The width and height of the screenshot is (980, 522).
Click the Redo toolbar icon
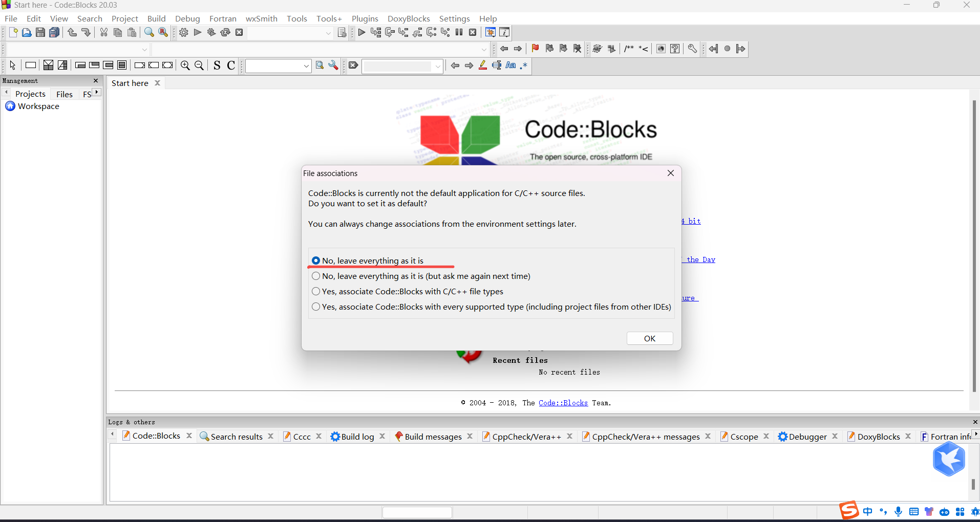tap(86, 32)
